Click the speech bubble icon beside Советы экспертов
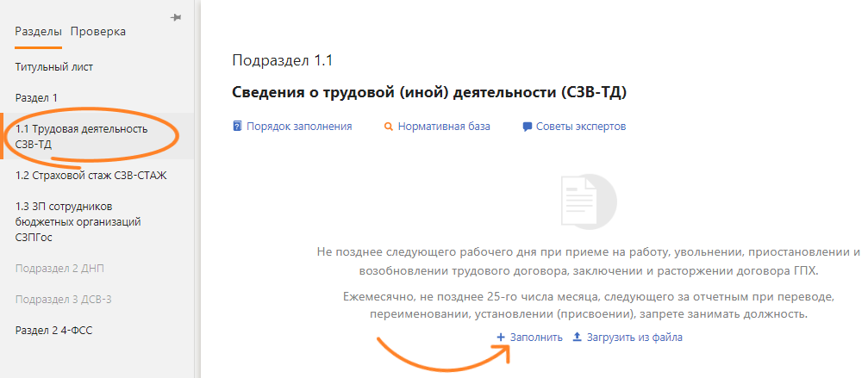Screen dimensions: 868x378 527,127
